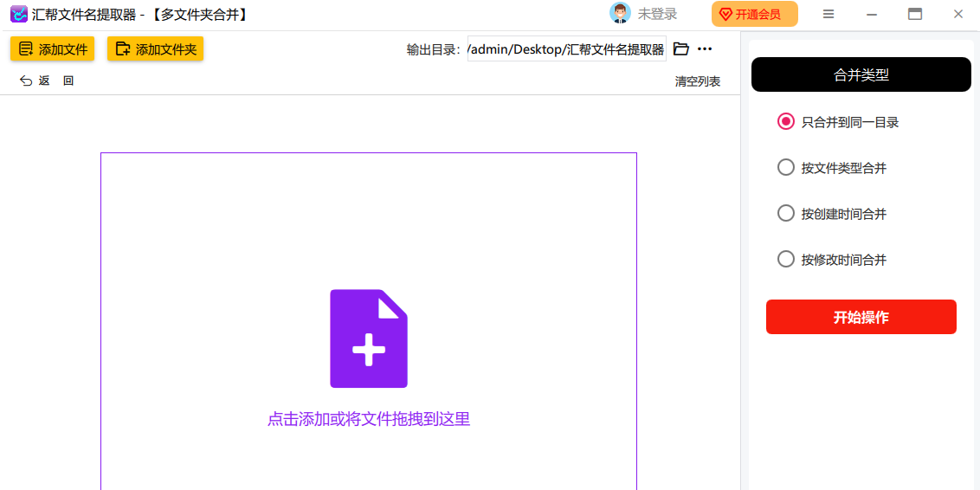Open the output directory browse folder icon

point(681,49)
